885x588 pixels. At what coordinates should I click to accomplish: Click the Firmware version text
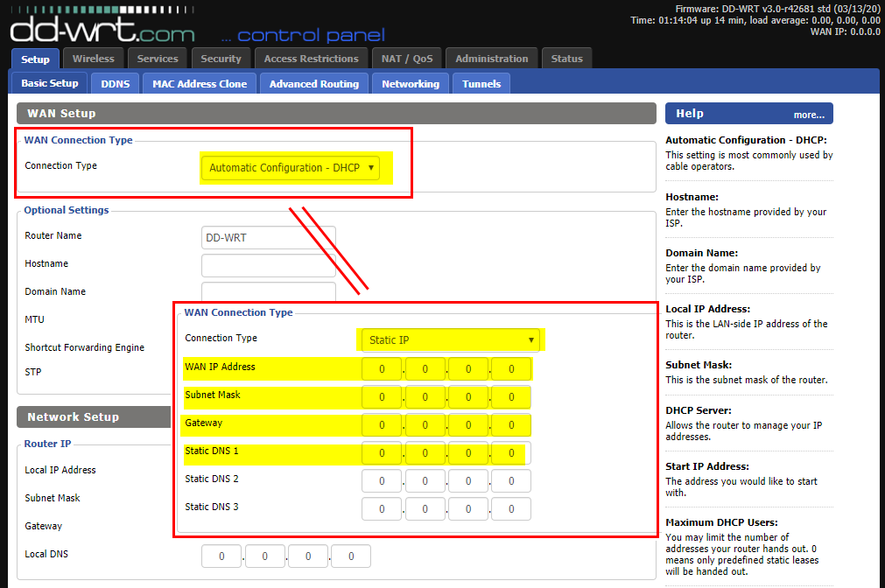777,9
